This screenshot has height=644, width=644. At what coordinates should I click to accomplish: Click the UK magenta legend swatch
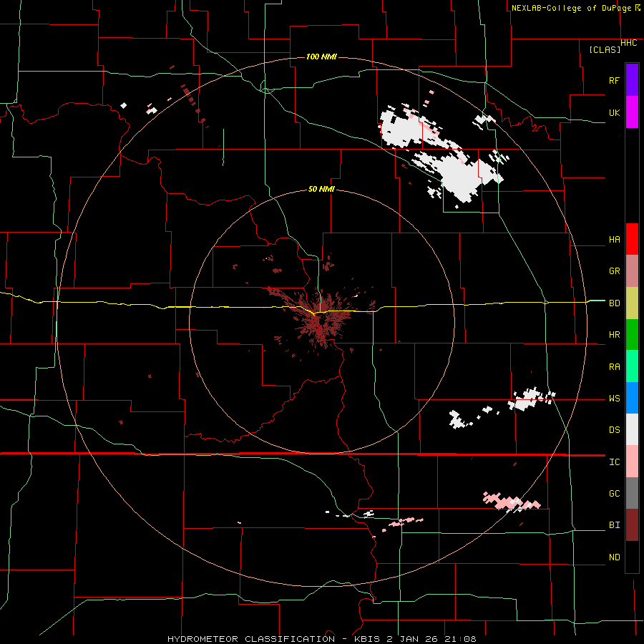pyautogui.click(x=632, y=112)
